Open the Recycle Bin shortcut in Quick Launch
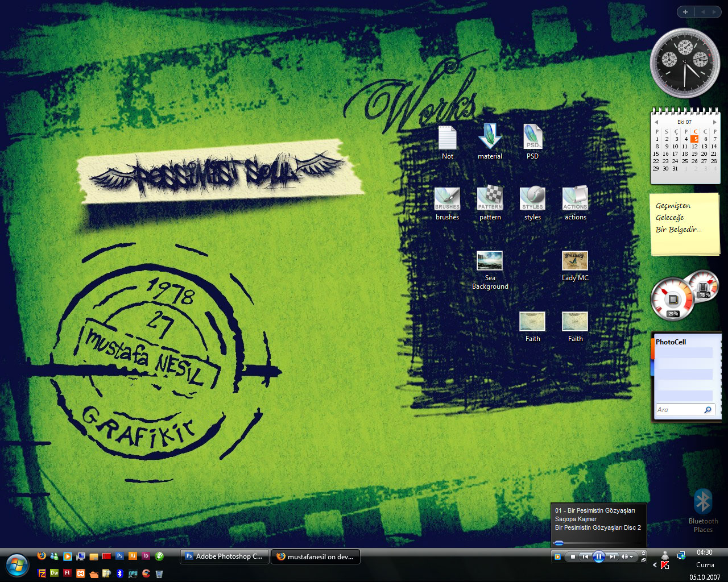This screenshot has width=728, height=582. (159, 573)
